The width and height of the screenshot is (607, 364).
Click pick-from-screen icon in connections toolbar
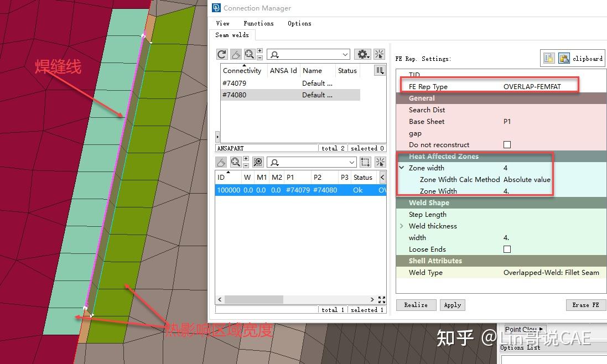point(380,162)
